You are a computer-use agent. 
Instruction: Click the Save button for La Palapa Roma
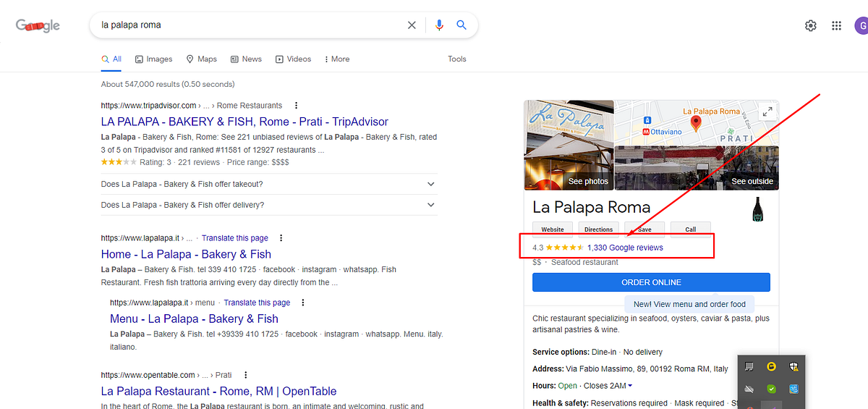[644, 229]
